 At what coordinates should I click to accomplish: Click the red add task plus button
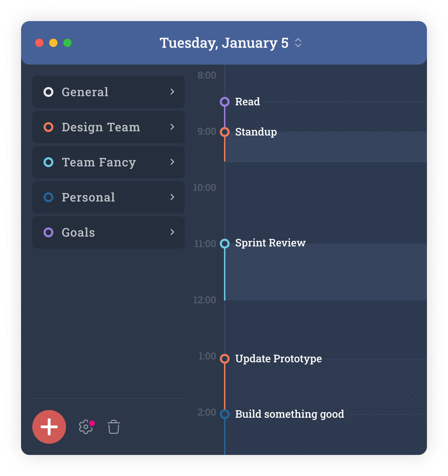click(49, 427)
